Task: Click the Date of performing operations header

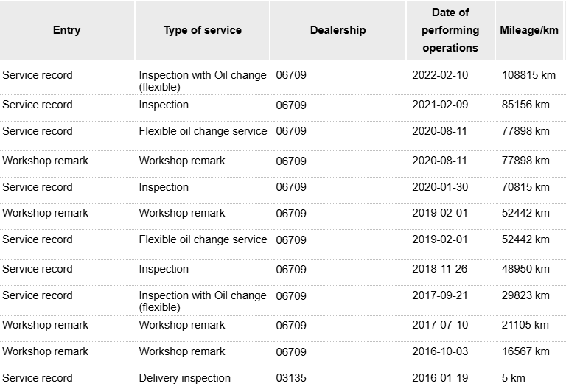Action: pyautogui.click(x=450, y=30)
